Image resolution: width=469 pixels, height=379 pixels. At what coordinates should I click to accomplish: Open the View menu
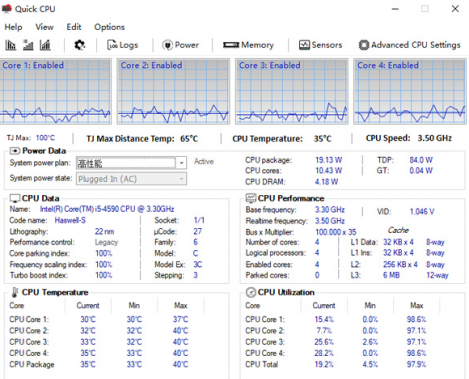pyautogui.click(x=44, y=27)
